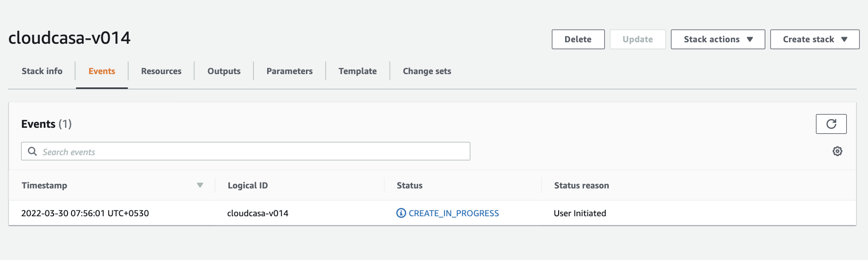Screen dimensions: 868x260
Task: Switch to Change sets tab
Action: tap(427, 71)
